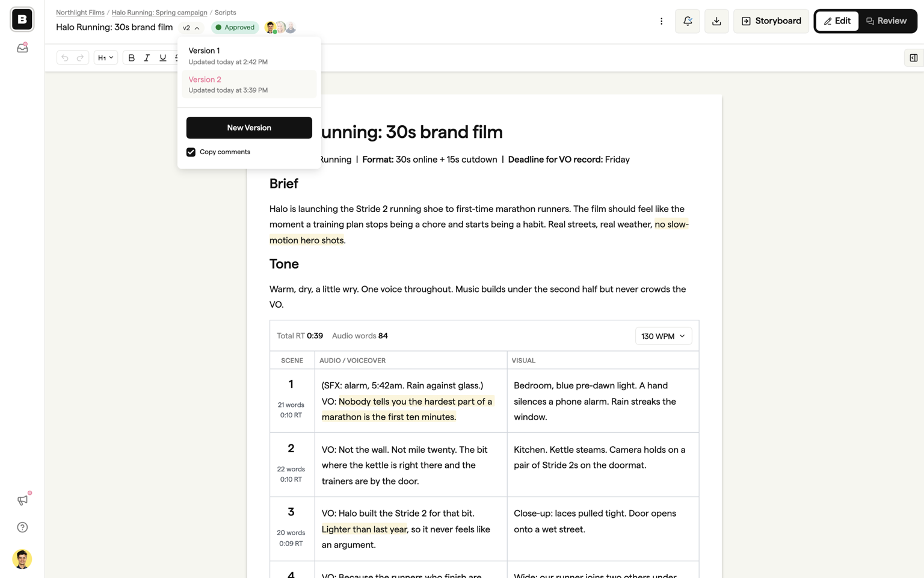
Task: Open the more options kebab menu
Action: pos(661,21)
